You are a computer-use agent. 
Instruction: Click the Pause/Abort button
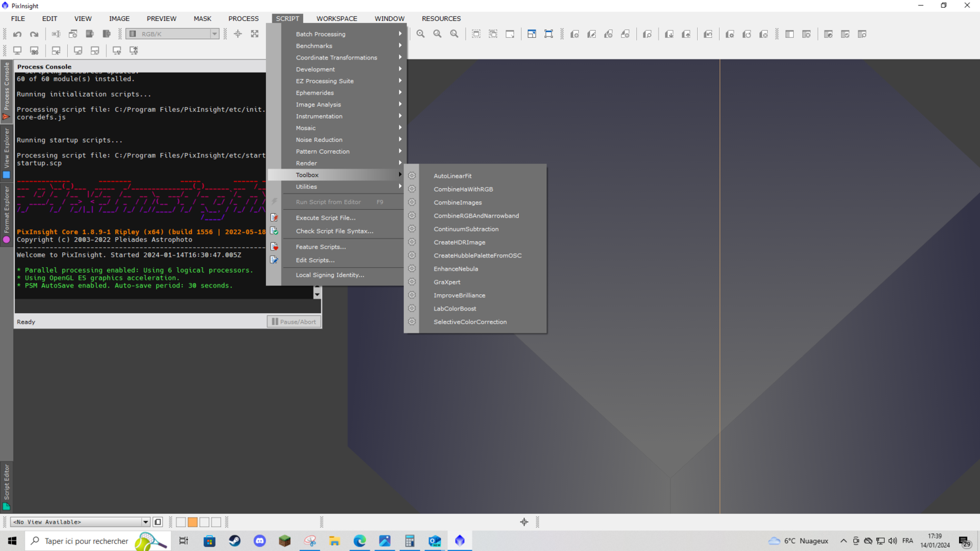(294, 322)
